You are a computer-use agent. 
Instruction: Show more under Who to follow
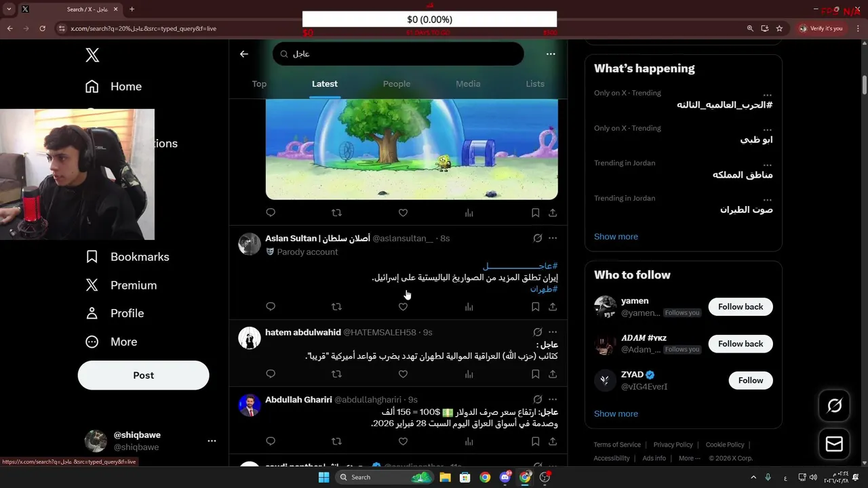point(616,413)
